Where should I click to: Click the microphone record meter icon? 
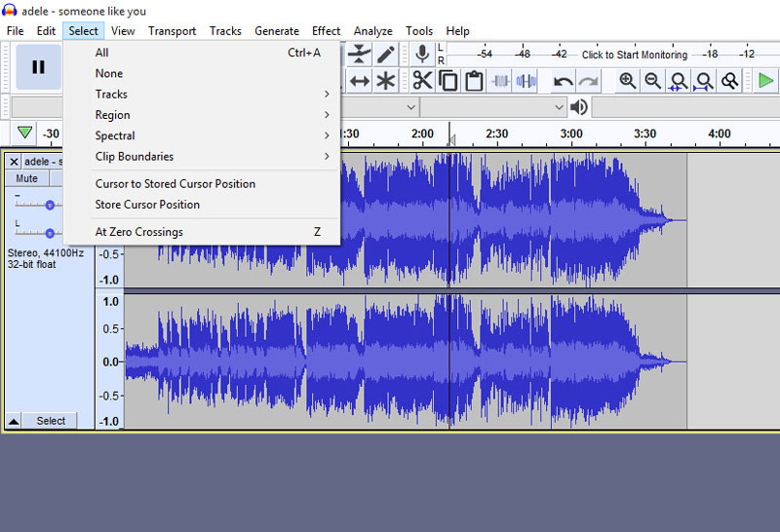coord(422,55)
